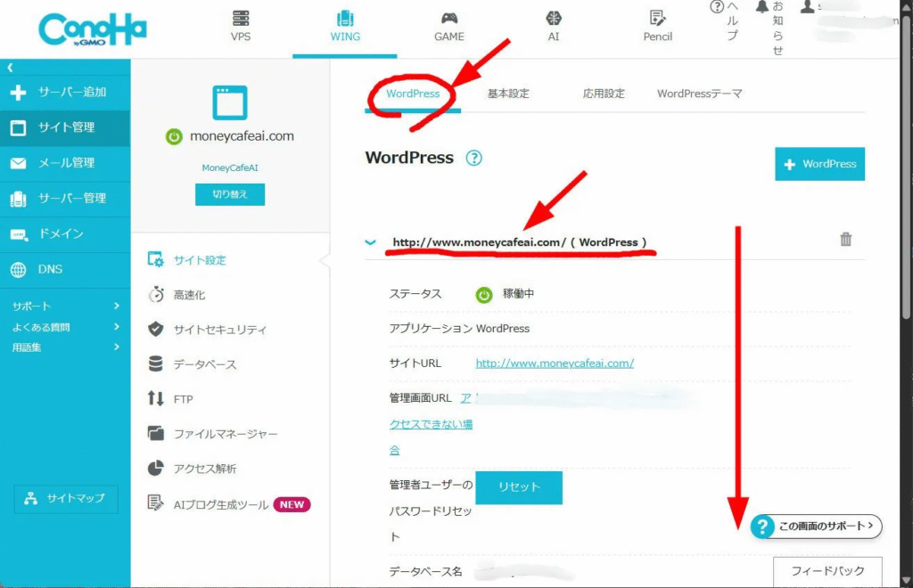Click the ConoHa by GMO logo

[93, 29]
